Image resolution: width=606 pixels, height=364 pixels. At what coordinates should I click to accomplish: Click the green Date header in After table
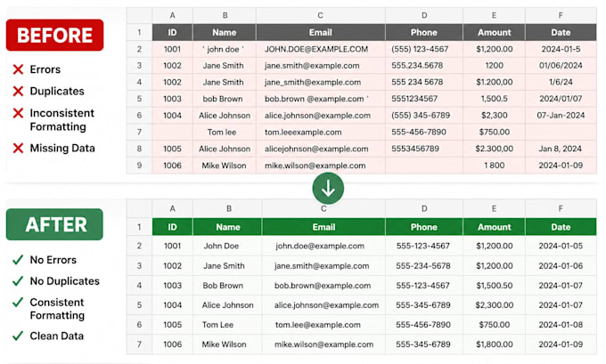click(561, 227)
